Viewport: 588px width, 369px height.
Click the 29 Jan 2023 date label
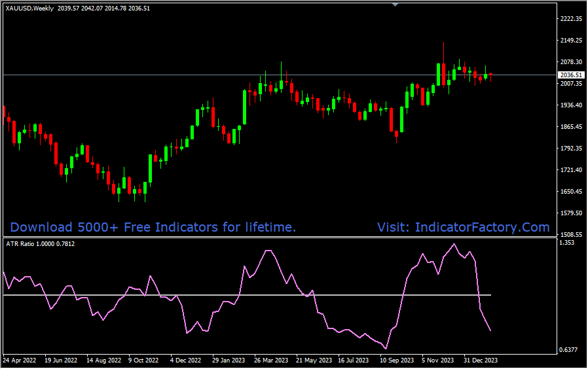(229, 360)
